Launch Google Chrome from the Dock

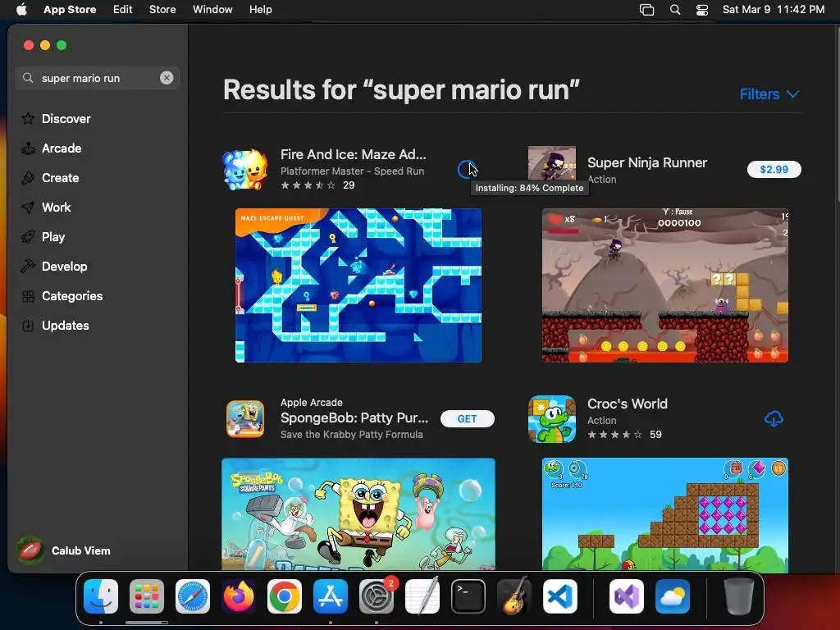point(285,596)
